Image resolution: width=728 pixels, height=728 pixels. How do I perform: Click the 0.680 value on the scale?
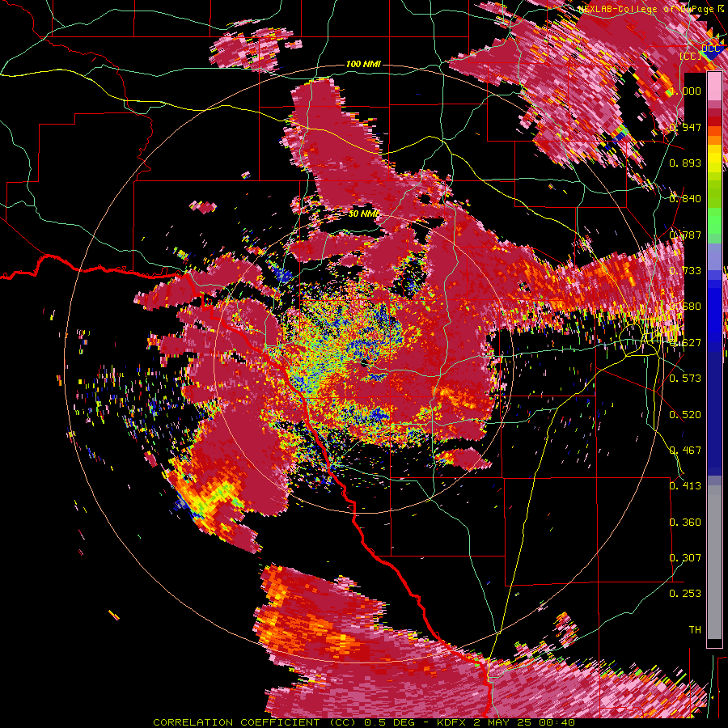685,306
